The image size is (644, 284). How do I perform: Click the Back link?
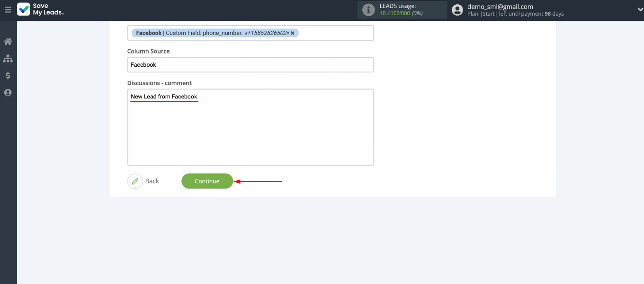click(152, 181)
